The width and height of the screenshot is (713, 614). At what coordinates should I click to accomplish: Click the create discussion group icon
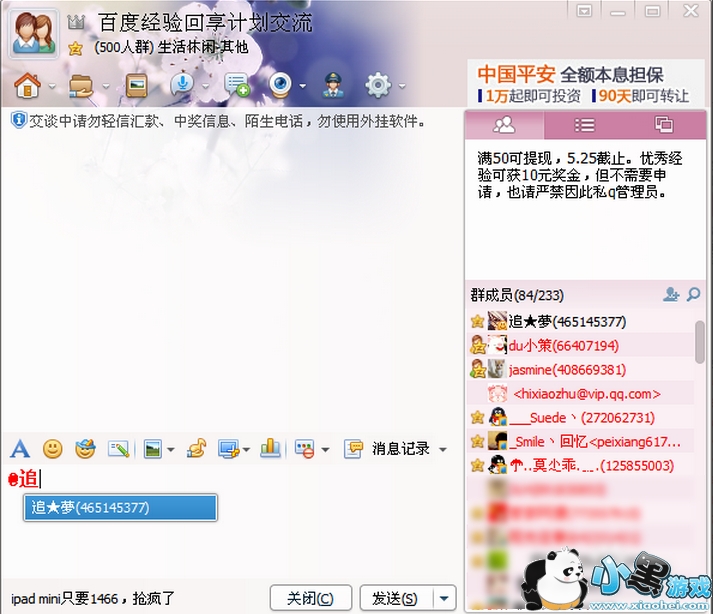click(x=236, y=85)
